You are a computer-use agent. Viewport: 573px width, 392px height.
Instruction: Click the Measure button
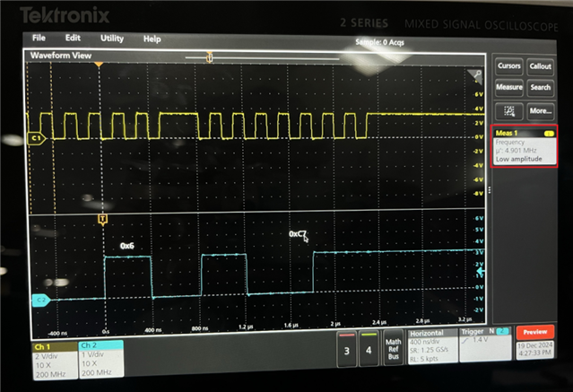(509, 87)
